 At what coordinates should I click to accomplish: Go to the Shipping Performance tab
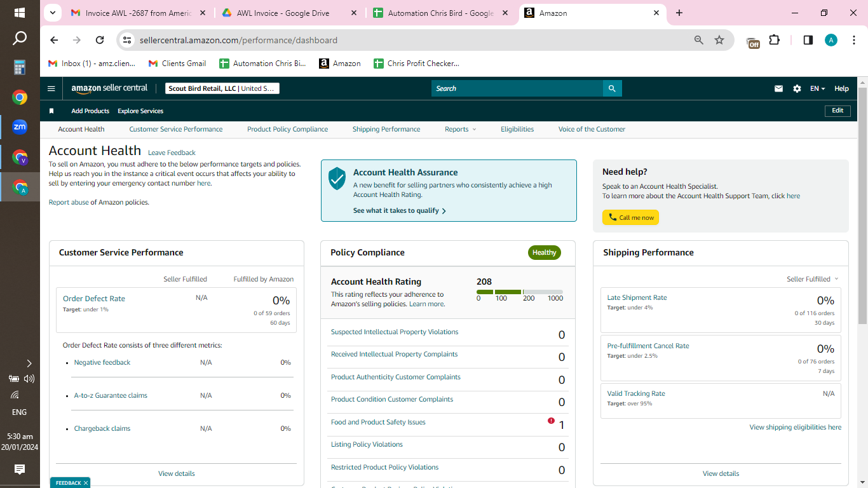386,129
